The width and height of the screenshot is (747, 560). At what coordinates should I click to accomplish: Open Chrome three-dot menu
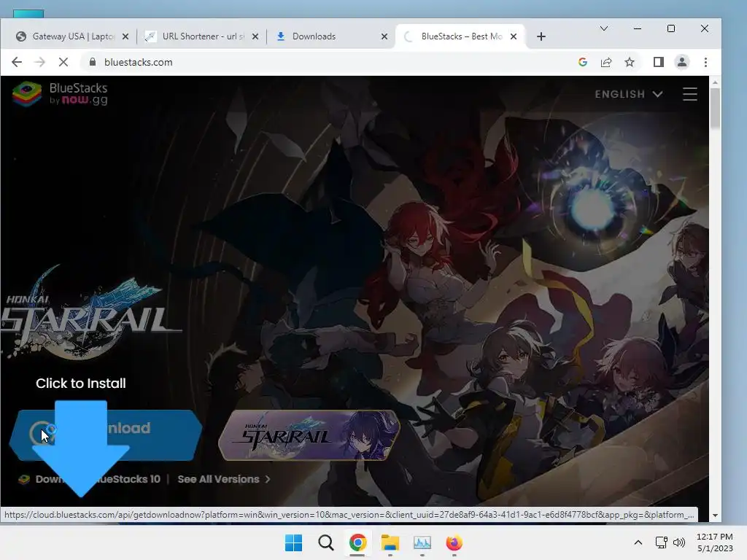point(705,62)
